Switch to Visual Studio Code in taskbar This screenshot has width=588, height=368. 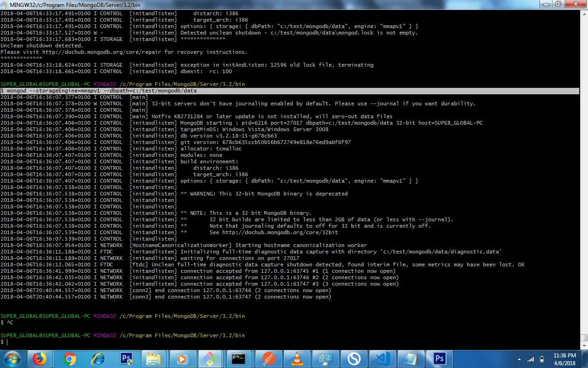point(382,359)
